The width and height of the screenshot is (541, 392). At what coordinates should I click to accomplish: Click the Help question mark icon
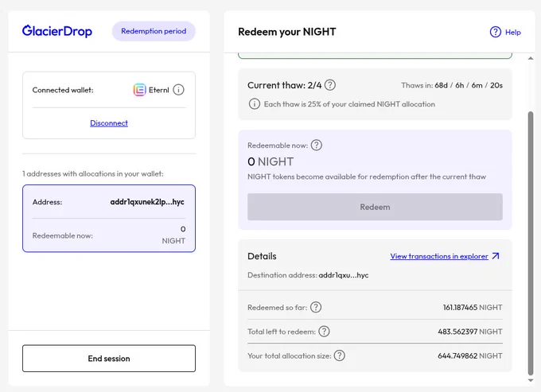tap(495, 32)
